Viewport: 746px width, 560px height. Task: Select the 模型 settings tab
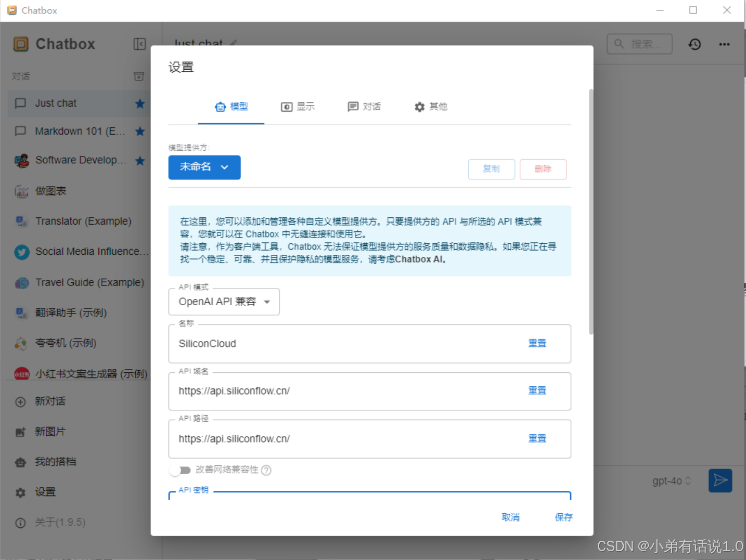pos(231,107)
